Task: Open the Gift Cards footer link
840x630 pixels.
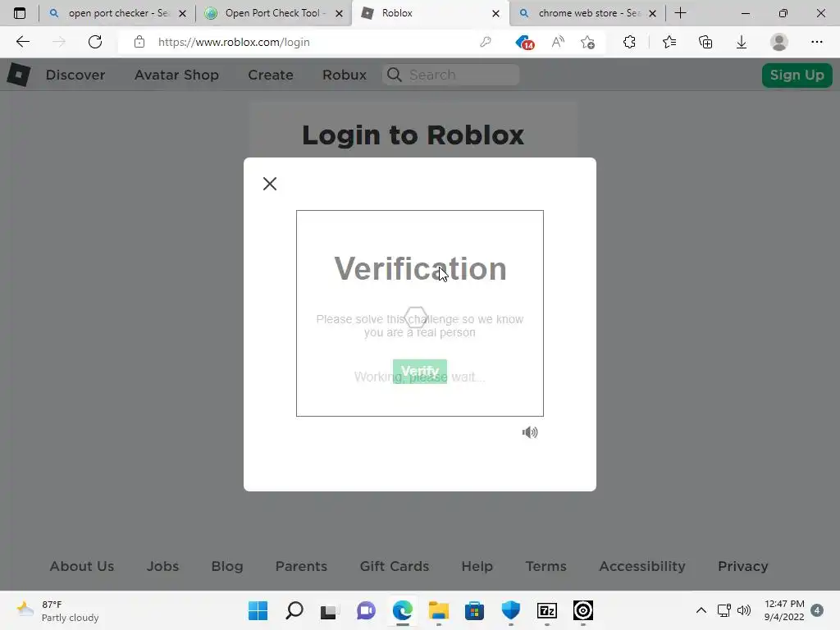Action: pyautogui.click(x=395, y=566)
